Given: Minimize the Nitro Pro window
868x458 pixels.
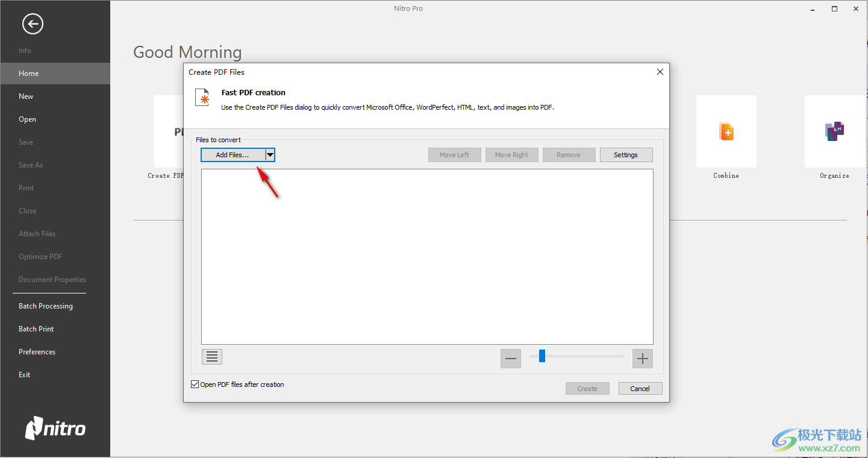Looking at the screenshot, I should tap(813, 8).
